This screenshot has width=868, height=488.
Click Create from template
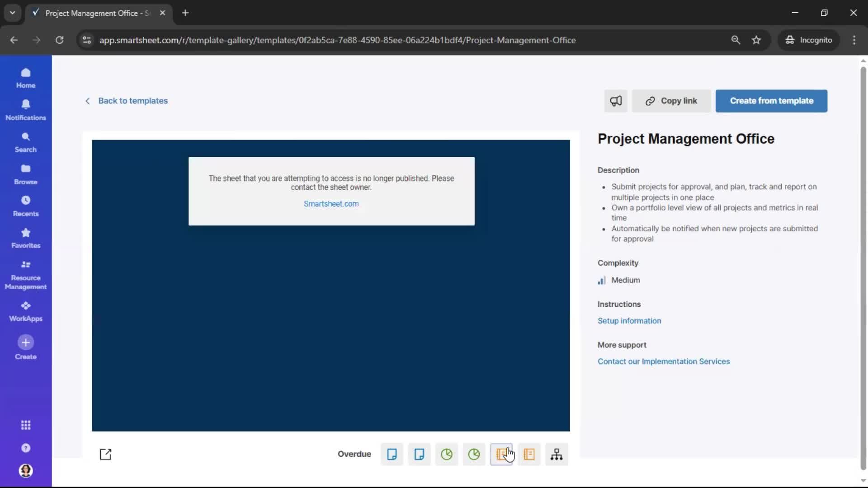point(771,101)
